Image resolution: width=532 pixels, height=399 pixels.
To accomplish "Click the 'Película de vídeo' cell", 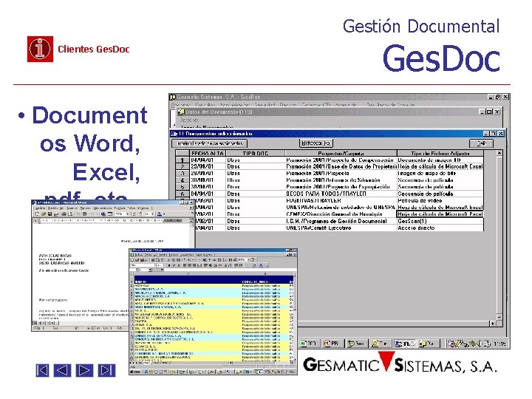I will [x=440, y=200].
